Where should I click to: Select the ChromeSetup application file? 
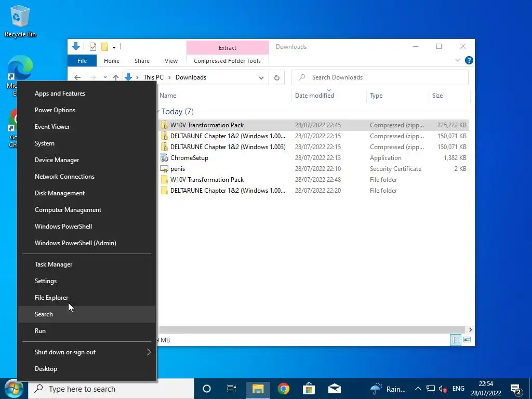coord(313,158)
